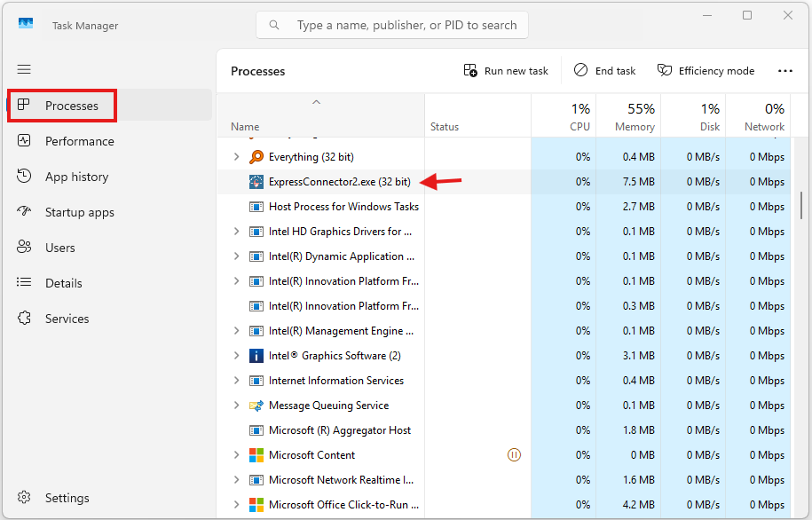This screenshot has height=520, width=812.
Task: Expand Message Queuing Service row
Action: [236, 406]
